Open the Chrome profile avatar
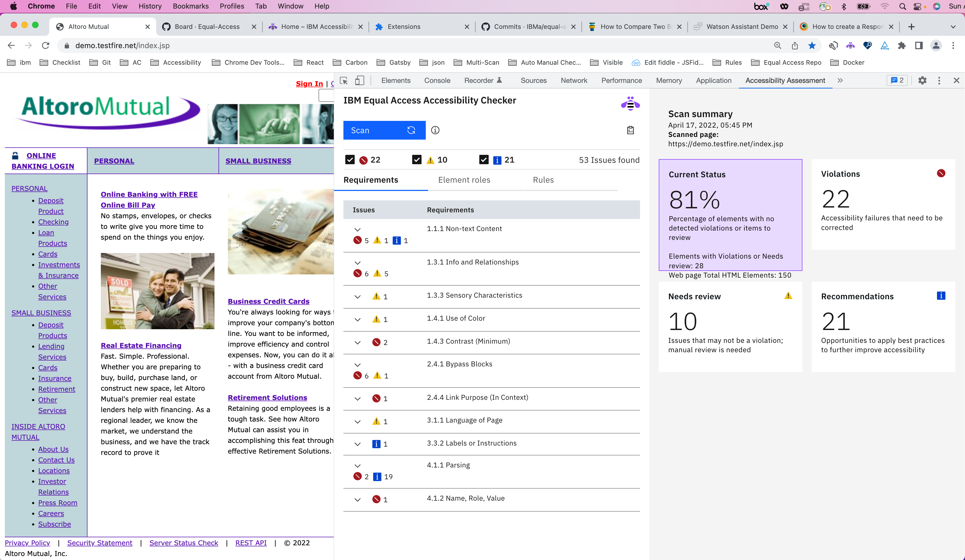The height and width of the screenshot is (560, 965). tap(936, 45)
